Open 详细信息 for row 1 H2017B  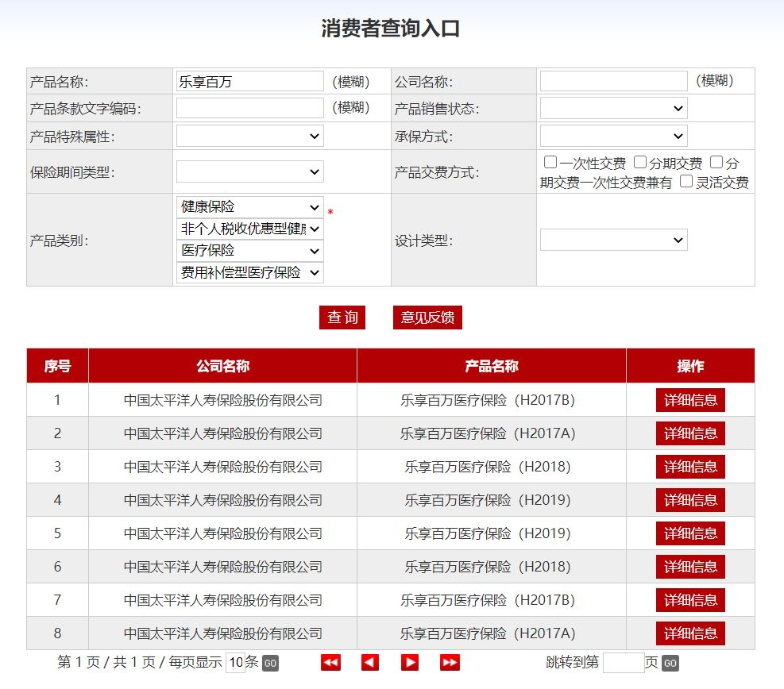(x=690, y=400)
